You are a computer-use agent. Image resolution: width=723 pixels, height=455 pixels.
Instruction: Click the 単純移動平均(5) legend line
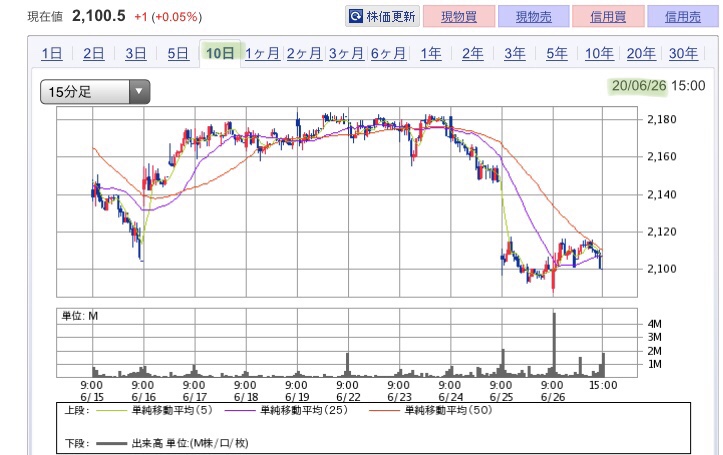coord(111,410)
